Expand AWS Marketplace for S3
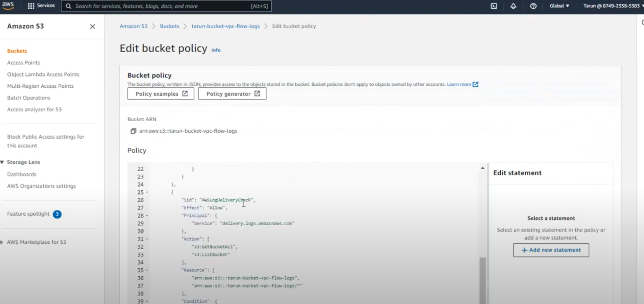Image resolution: width=644 pixels, height=304 pixels. (2, 242)
